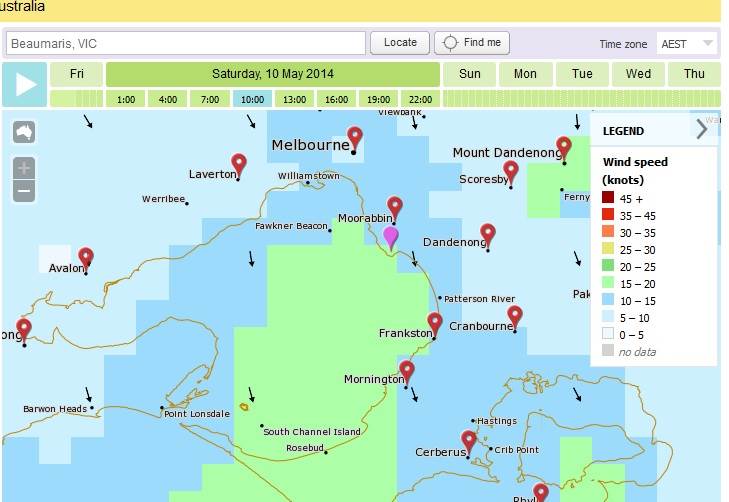Select the purple Beaumaris location marker
Viewport: 729px width, 502px height.
pyautogui.click(x=391, y=236)
